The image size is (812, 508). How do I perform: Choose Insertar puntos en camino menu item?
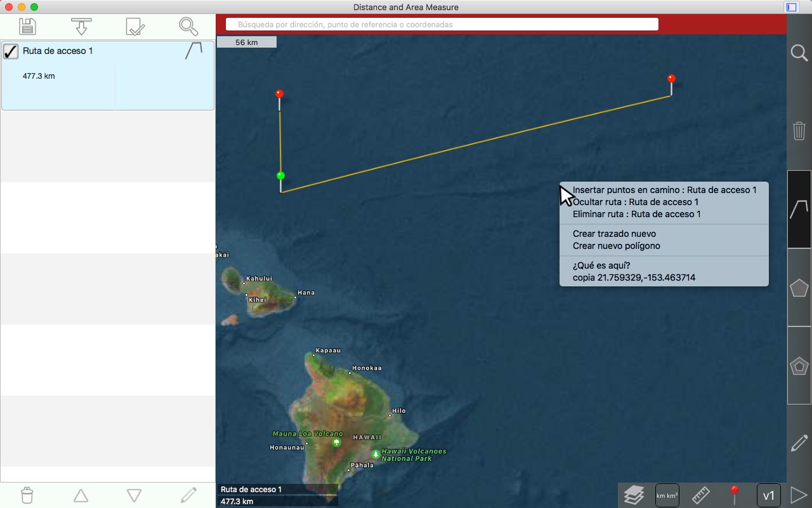tap(664, 190)
